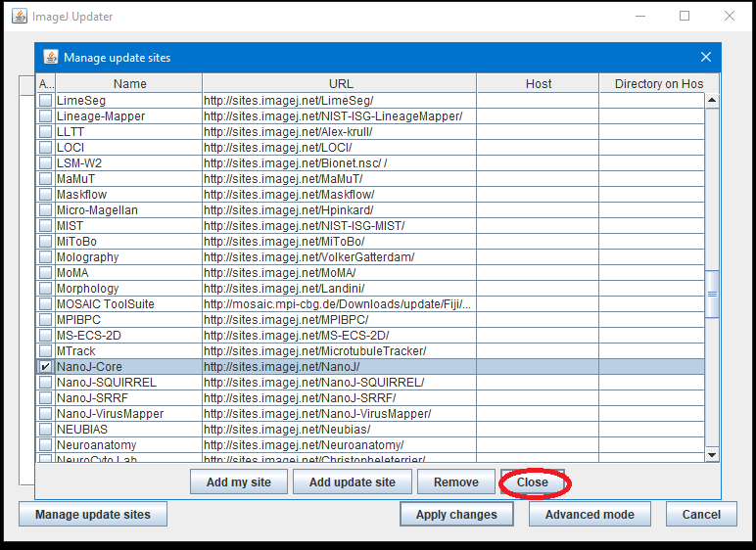The width and height of the screenshot is (756, 550).
Task: Click the mosaic.mpi-cbg.de URL cell
Action: coord(339,304)
